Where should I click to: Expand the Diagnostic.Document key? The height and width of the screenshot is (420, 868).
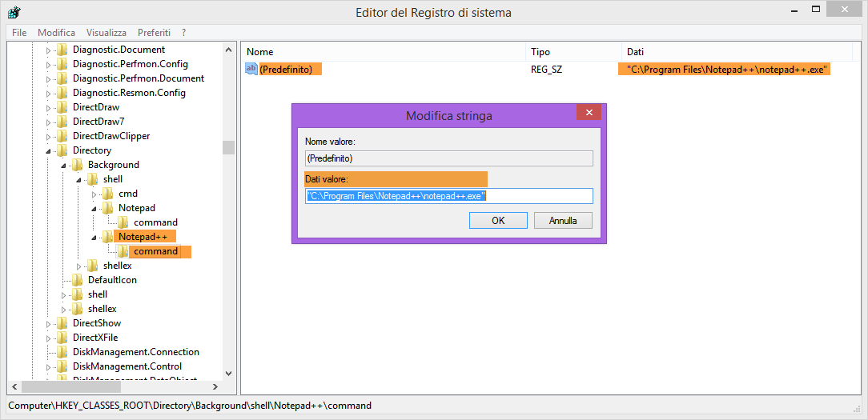pyautogui.click(x=48, y=50)
